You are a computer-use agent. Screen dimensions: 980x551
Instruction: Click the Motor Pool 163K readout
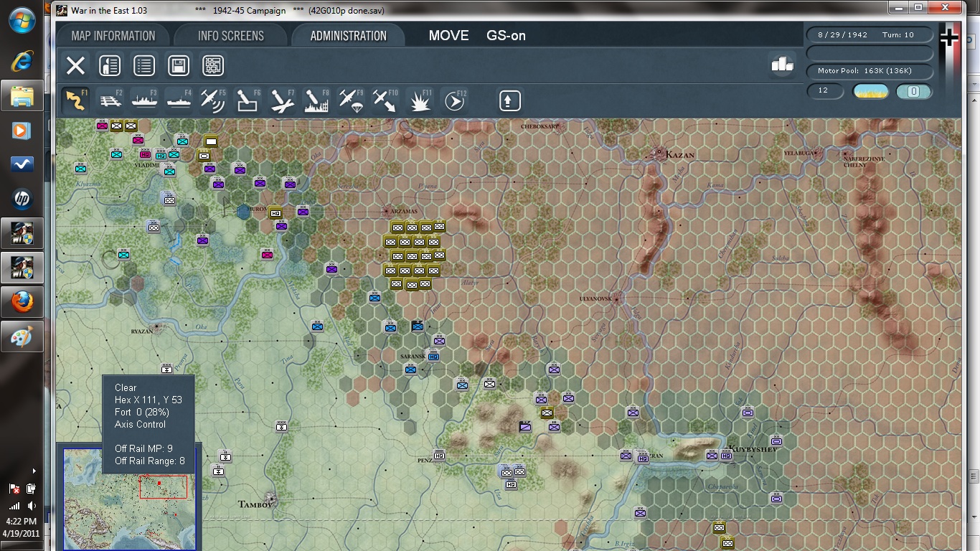coord(870,71)
